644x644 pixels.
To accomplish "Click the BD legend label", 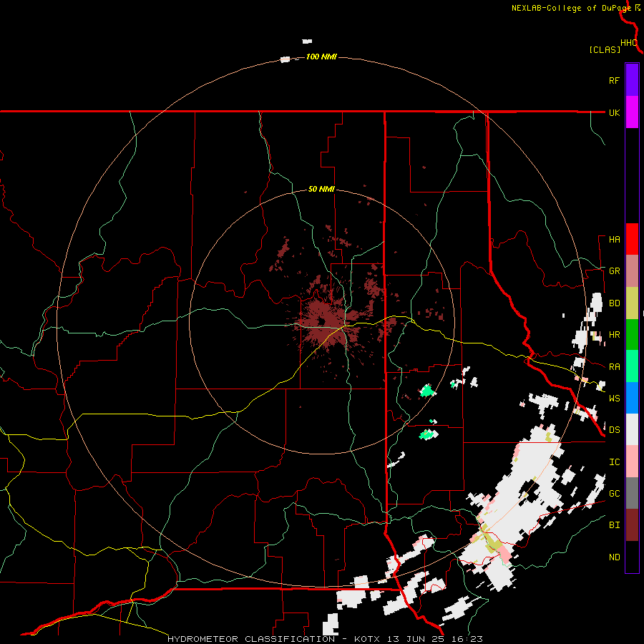I will point(614,303).
